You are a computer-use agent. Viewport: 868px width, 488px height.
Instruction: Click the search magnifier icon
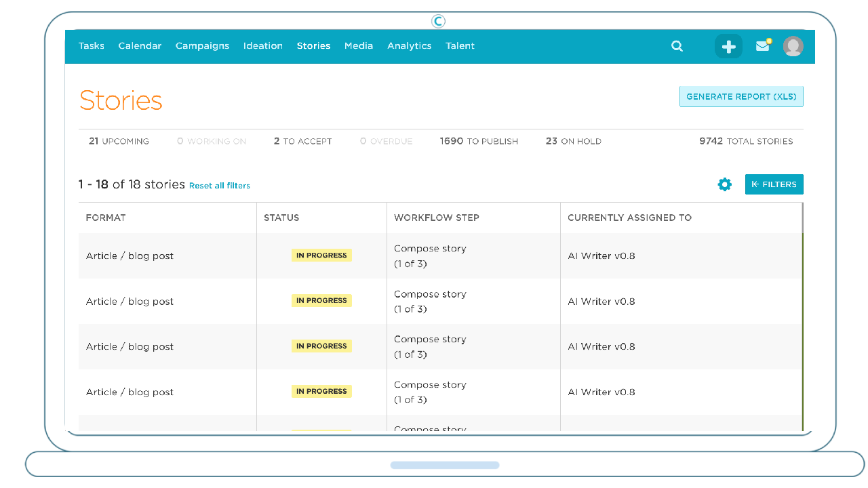(677, 46)
